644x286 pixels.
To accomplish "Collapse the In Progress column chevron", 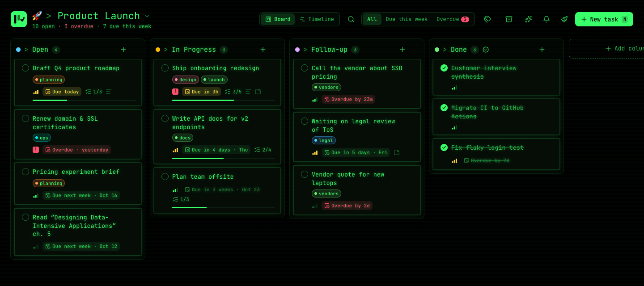I will (x=166, y=50).
